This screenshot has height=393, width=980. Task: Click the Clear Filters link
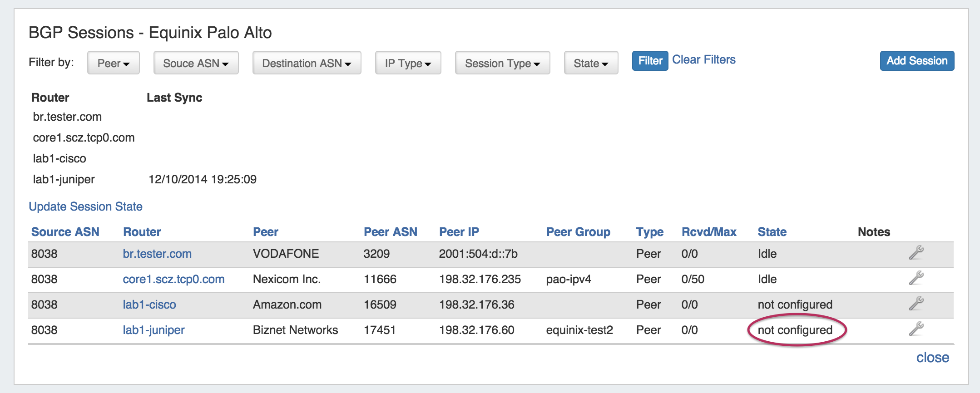704,60
